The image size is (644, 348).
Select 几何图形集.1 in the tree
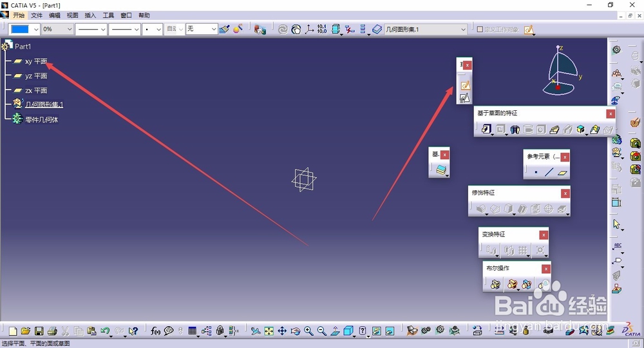click(x=44, y=104)
